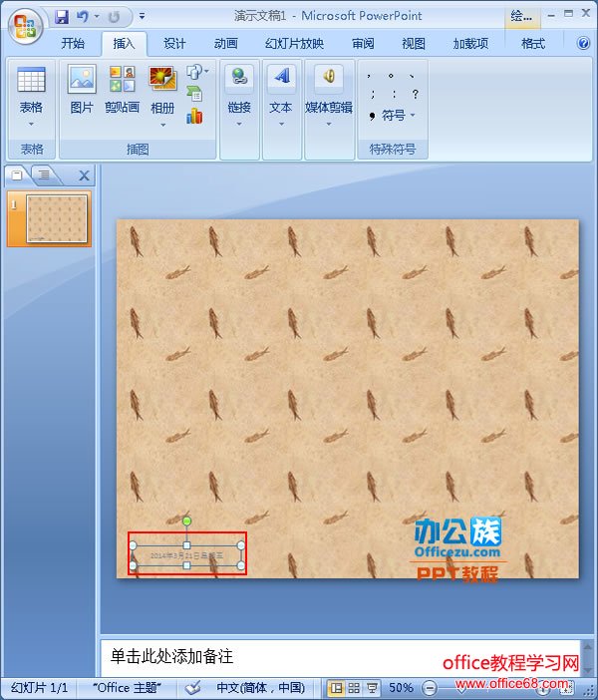This screenshot has height=700, width=598.
Task: Expand the 相册 dropdown arrow
Action: 162,125
